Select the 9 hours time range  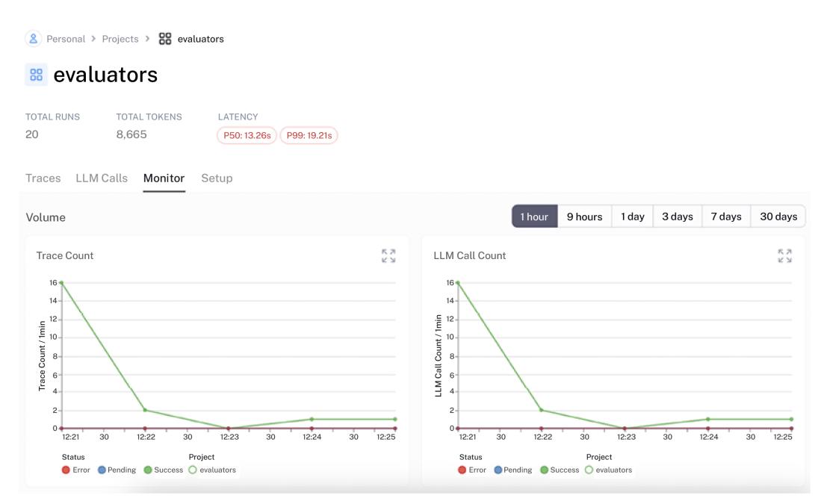point(584,217)
